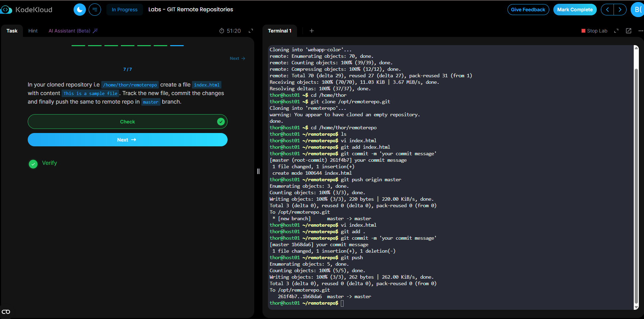Open the terminal more options menu

641,31
